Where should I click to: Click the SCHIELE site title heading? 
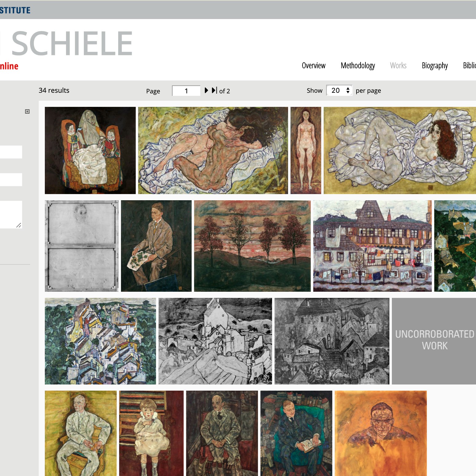pyautogui.click(x=72, y=43)
